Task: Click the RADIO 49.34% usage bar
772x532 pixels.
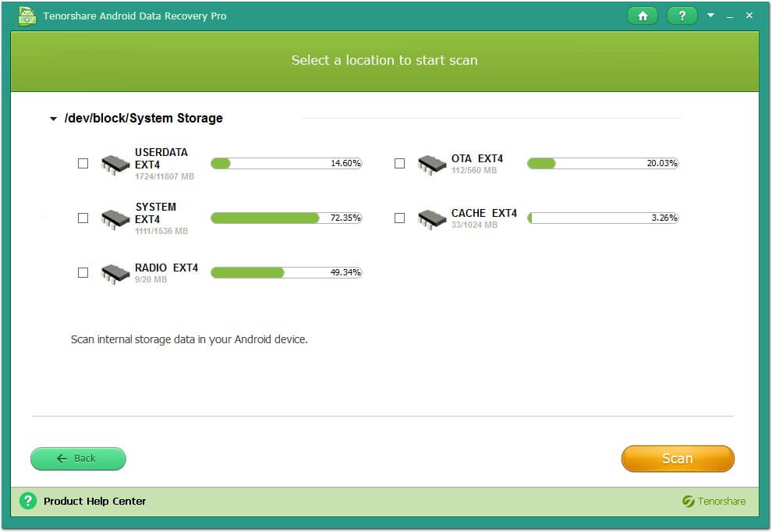Action: tap(286, 272)
